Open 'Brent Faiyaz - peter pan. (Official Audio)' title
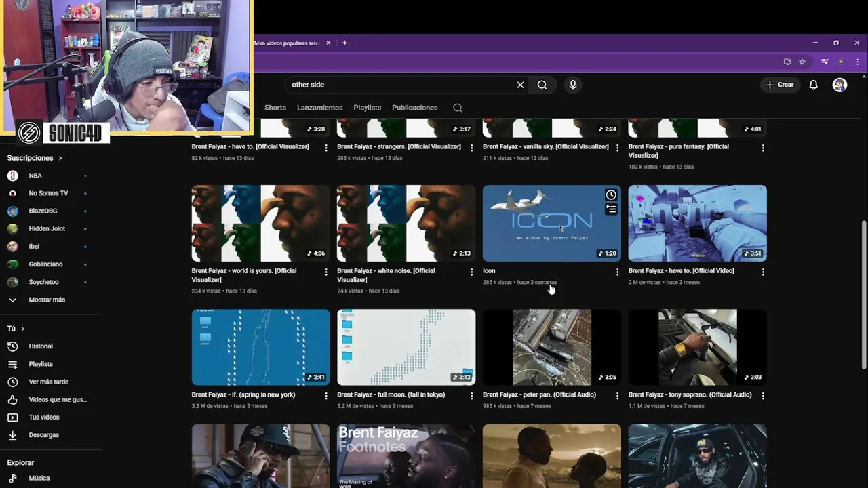The height and width of the screenshot is (488, 868). pos(539,394)
